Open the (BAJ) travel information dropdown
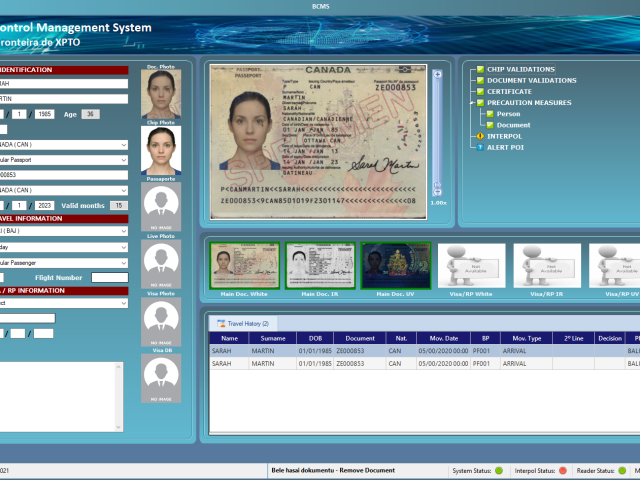 124,231
